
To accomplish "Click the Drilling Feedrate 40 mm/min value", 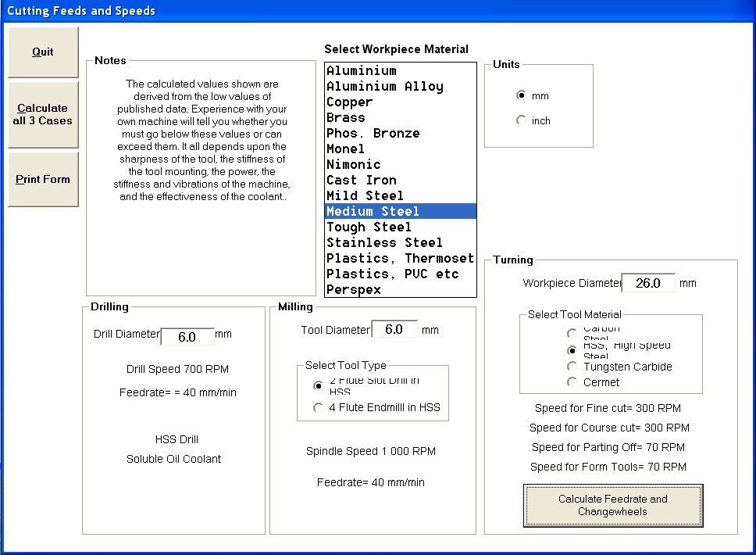I will tap(178, 392).
